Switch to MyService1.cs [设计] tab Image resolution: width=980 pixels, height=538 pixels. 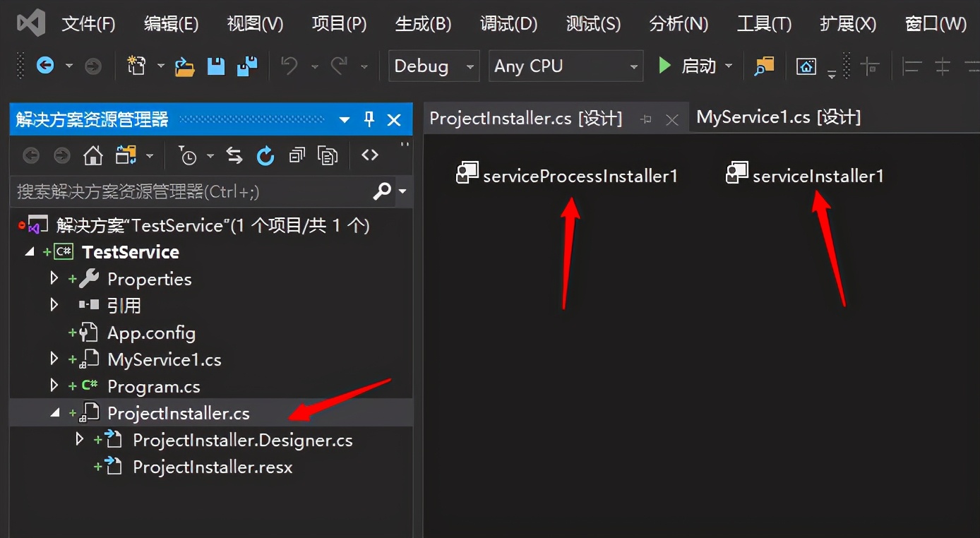779,117
